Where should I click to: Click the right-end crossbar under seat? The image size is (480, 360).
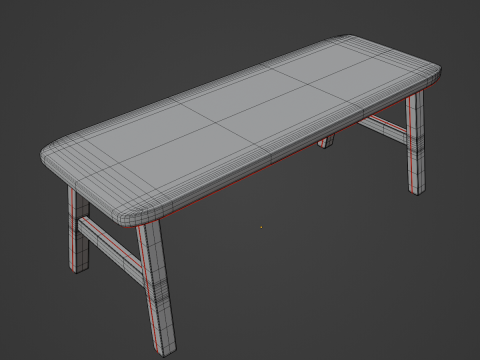click(x=383, y=129)
